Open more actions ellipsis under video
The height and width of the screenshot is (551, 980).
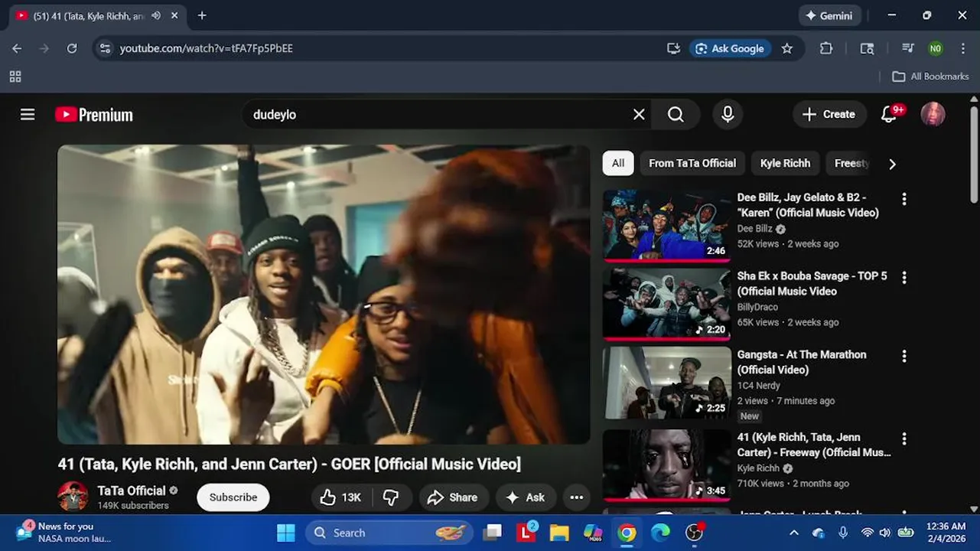[577, 497]
